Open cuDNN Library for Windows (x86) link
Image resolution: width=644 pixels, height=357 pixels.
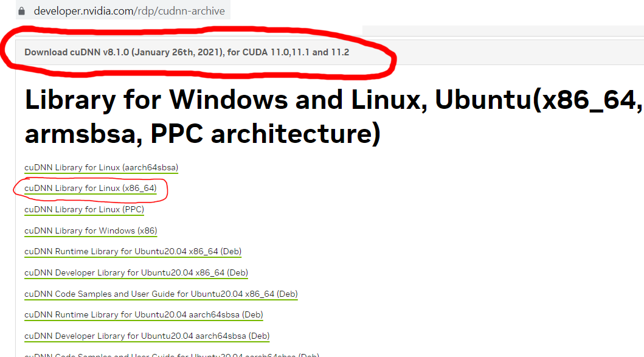click(91, 231)
